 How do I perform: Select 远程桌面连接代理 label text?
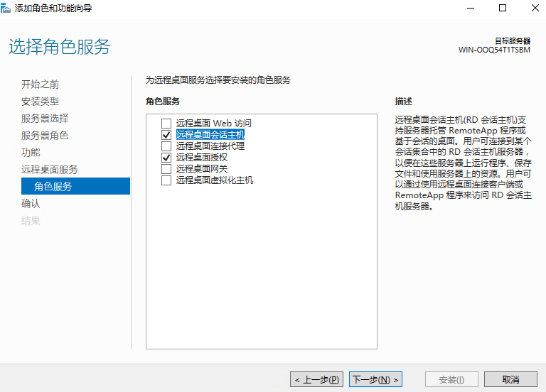click(210, 146)
